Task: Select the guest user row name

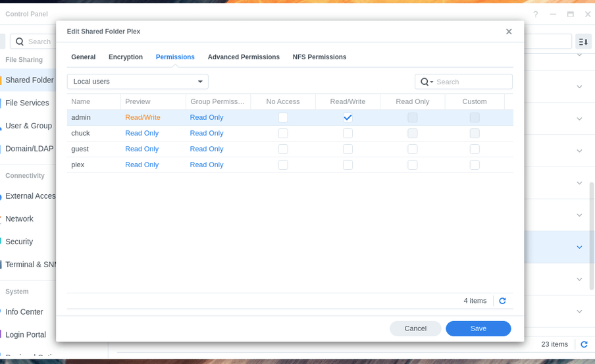Action: pyautogui.click(x=80, y=149)
